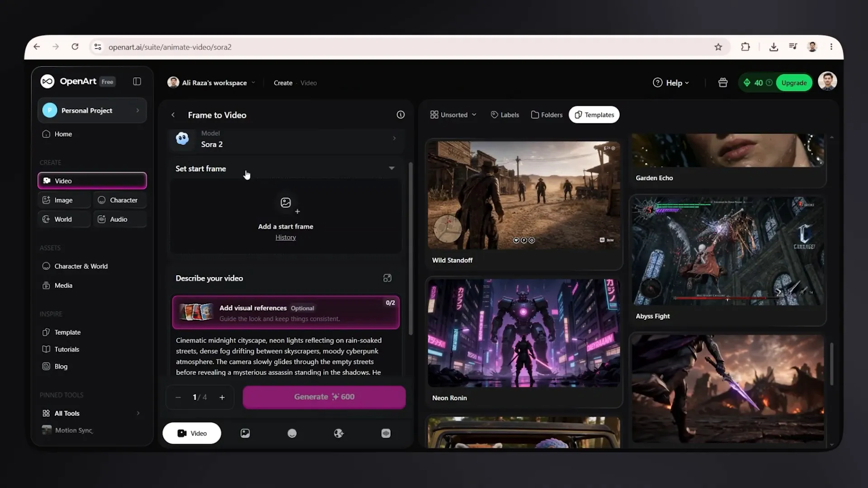Decrease video count with minus
Image resolution: width=868 pixels, height=488 pixels.
(x=178, y=398)
